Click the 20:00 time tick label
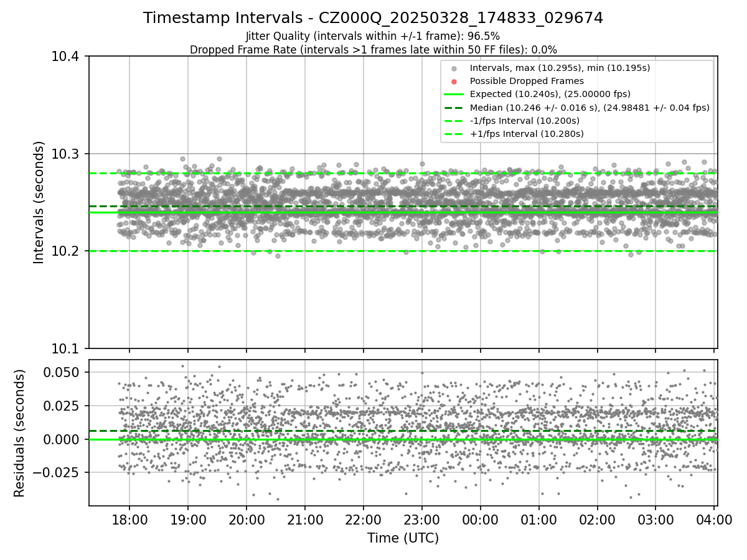747x560 pixels. tap(247, 519)
